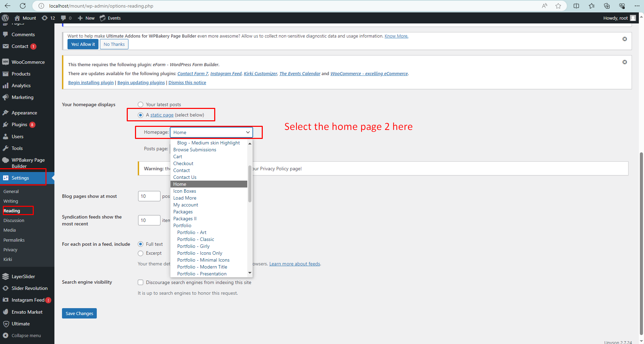Choose Contact Us in homepage list
644x344 pixels.
tap(209, 177)
